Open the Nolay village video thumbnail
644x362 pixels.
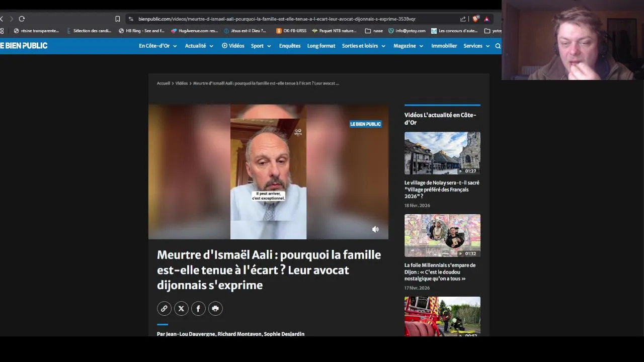coord(442,153)
